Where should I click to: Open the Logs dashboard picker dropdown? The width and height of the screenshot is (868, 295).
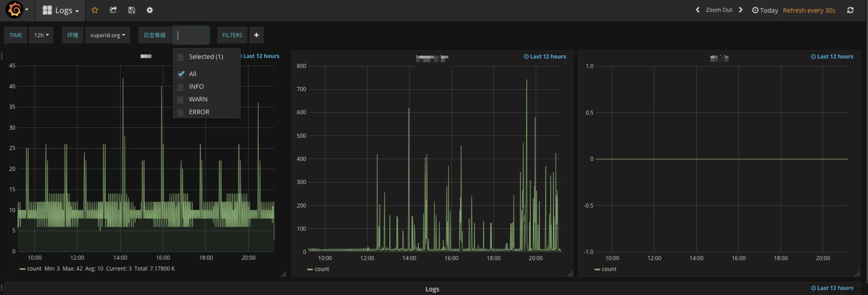tap(61, 10)
